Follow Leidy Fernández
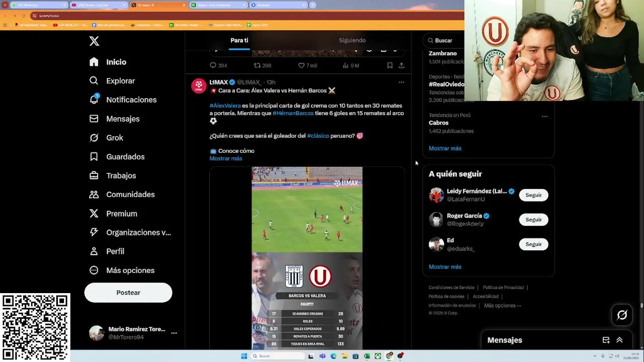644x362 pixels. pyautogui.click(x=534, y=195)
